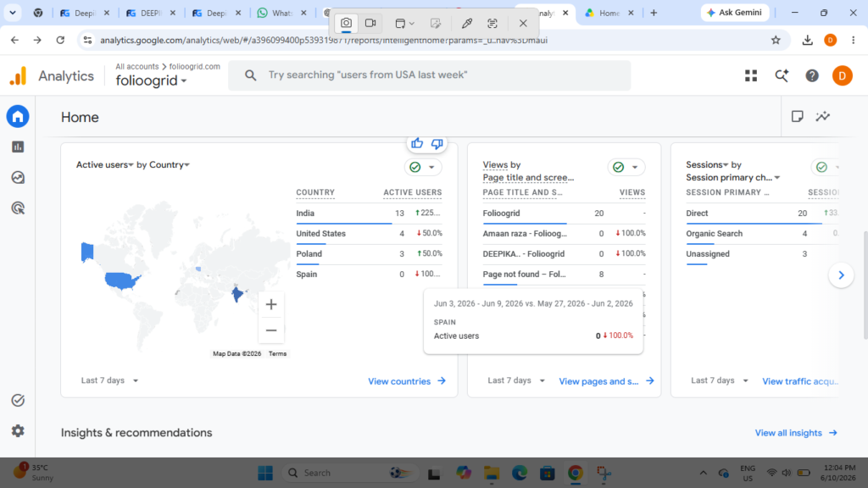Change Last 7 days range on country card
868x488 pixels.
(109, 380)
